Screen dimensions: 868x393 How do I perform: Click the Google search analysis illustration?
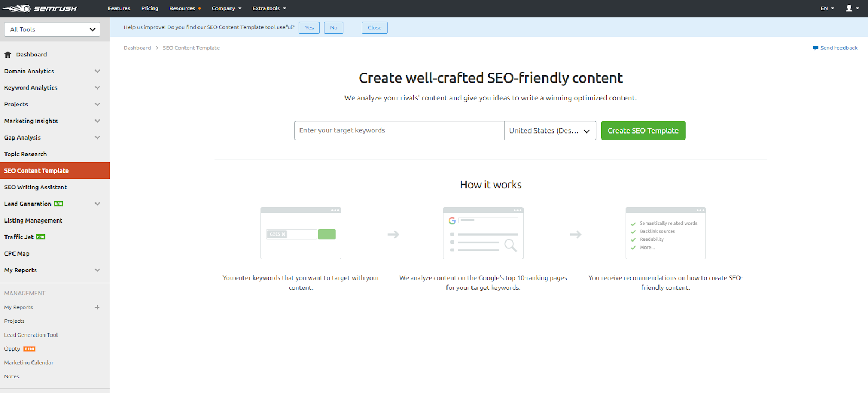pos(483,233)
